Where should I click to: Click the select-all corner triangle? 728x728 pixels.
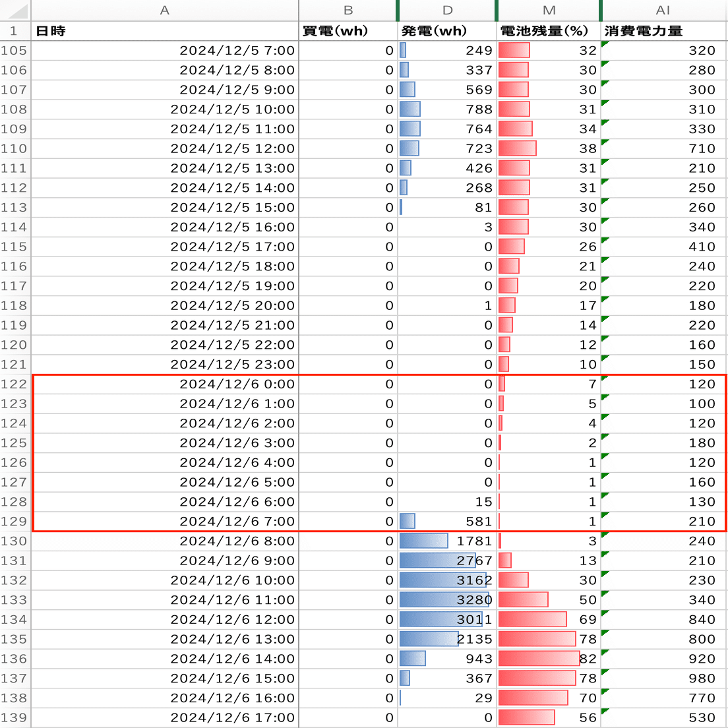15,10
